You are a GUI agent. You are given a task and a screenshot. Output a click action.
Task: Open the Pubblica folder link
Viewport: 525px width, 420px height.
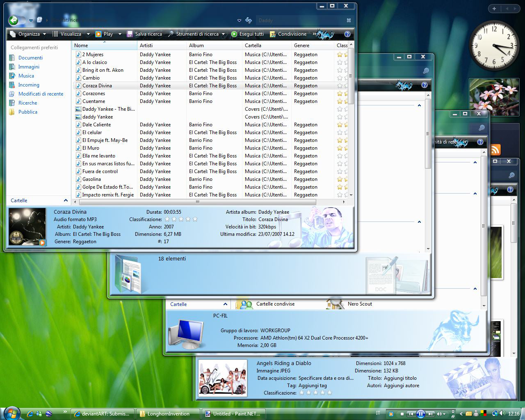(27, 112)
